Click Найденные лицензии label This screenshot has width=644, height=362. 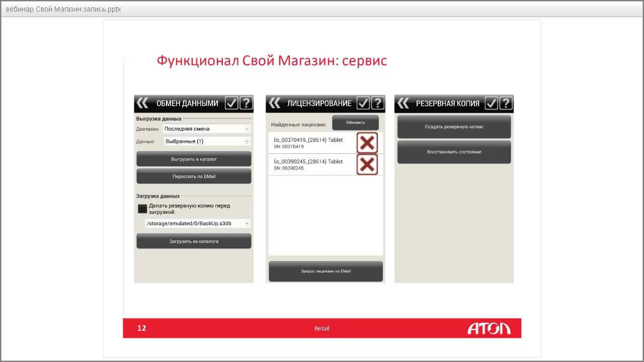coord(298,124)
